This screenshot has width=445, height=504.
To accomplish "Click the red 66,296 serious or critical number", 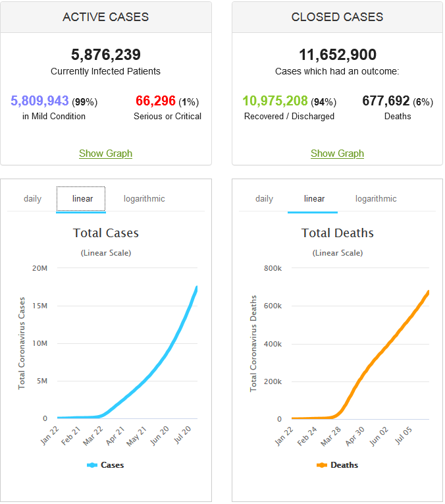I will pos(155,101).
